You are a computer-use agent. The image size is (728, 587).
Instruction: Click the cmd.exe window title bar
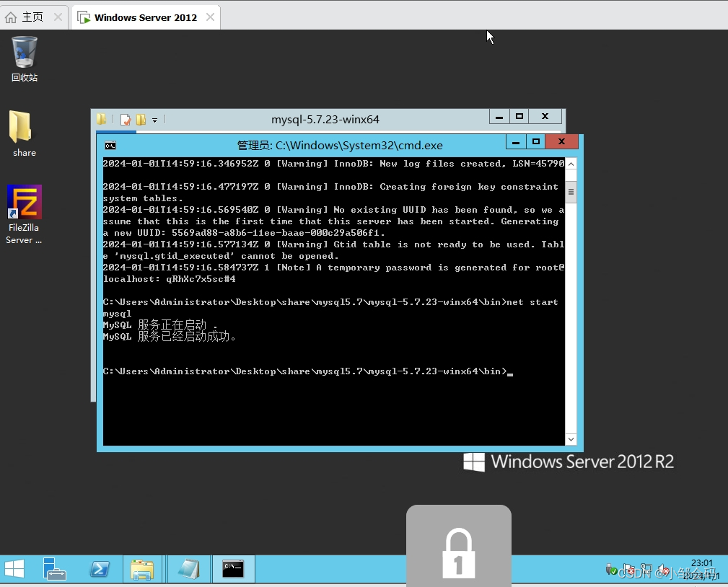pyautogui.click(x=339, y=145)
